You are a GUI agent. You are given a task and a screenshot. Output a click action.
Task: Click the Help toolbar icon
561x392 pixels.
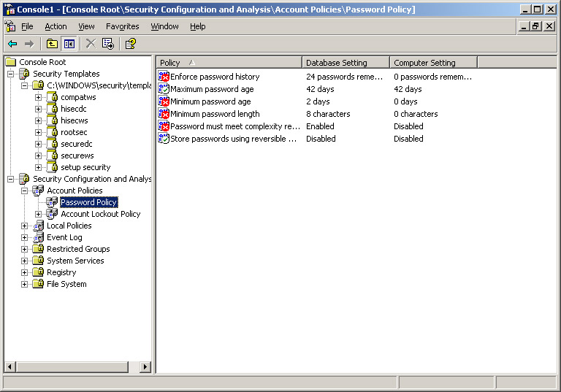pyautogui.click(x=130, y=44)
